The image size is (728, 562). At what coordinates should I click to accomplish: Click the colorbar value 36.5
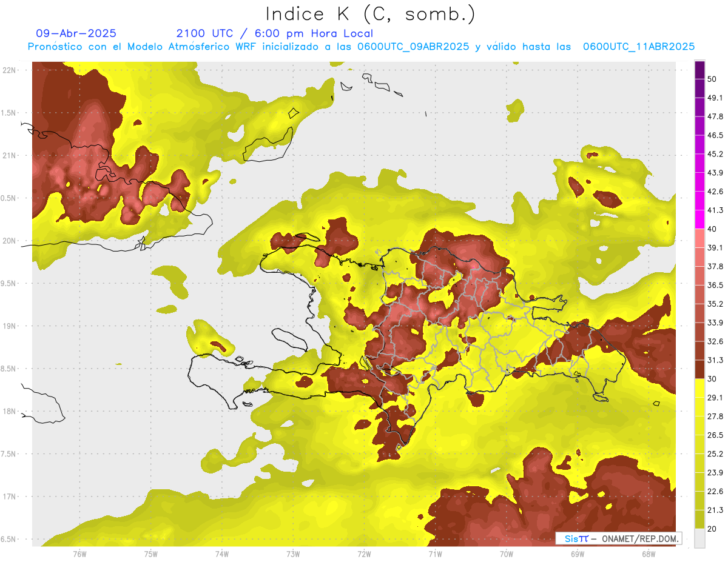pyautogui.click(x=715, y=285)
